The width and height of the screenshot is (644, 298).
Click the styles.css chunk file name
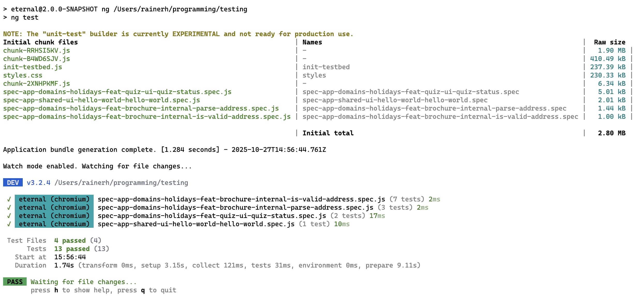coord(23,75)
